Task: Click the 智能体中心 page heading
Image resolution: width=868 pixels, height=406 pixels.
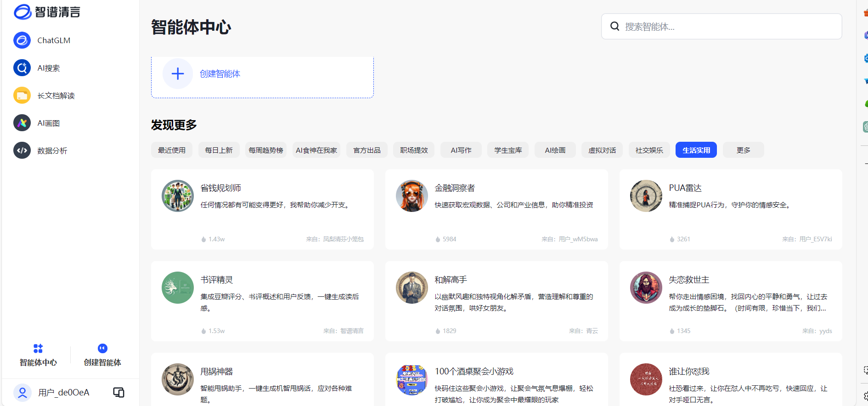Action: pos(191,27)
